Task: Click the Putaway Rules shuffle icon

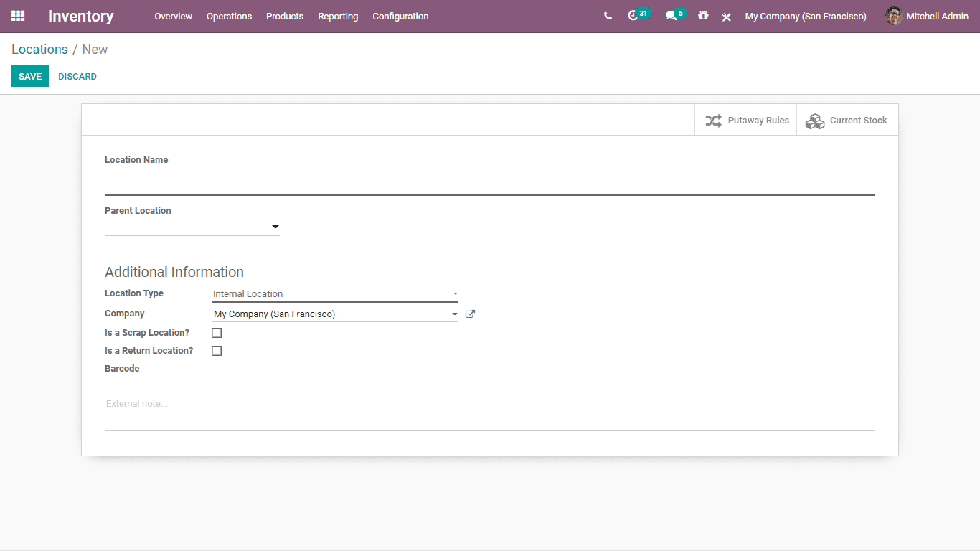Action: [x=713, y=121]
